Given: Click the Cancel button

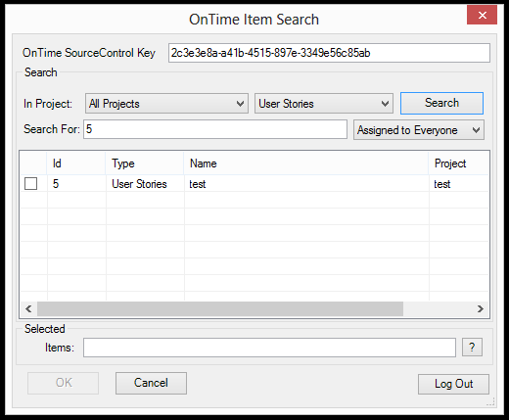Looking at the screenshot, I should click(x=151, y=383).
